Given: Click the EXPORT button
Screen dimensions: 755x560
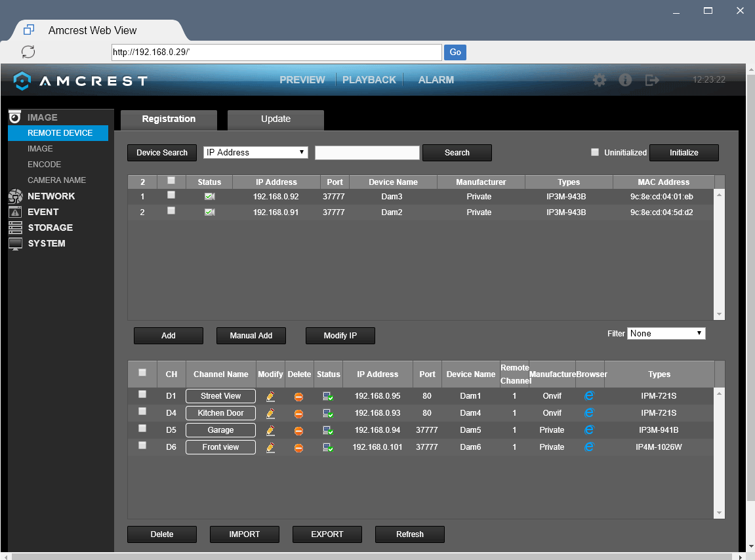Looking at the screenshot, I should (327, 534).
